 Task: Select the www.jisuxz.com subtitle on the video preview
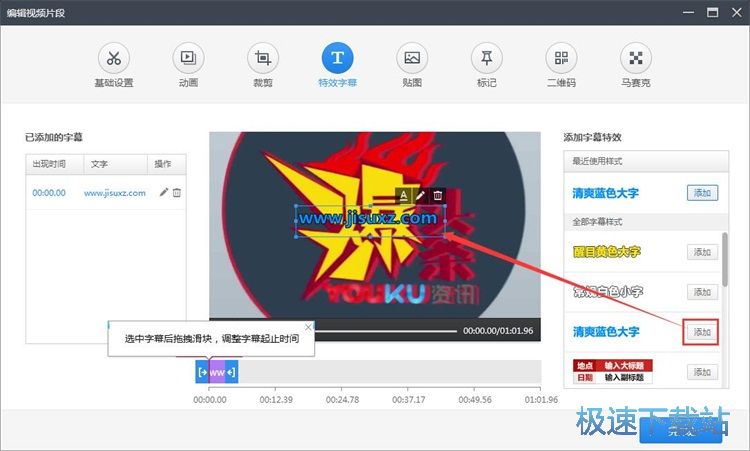[368, 219]
